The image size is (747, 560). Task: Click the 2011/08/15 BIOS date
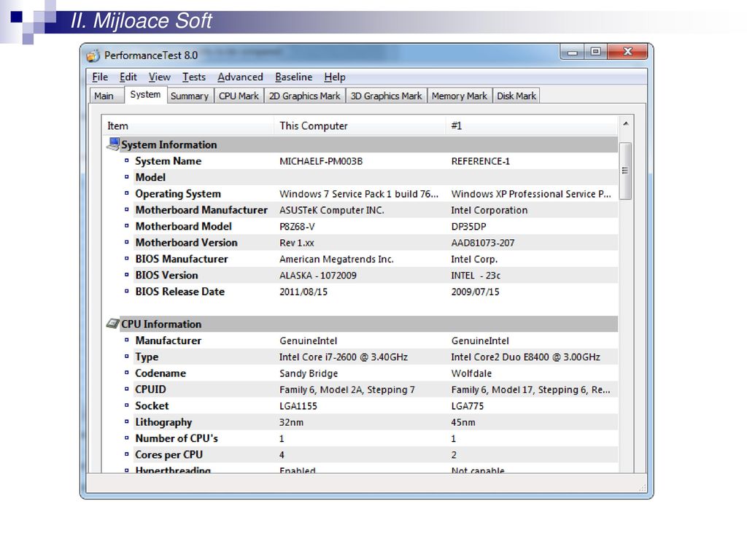click(x=303, y=292)
